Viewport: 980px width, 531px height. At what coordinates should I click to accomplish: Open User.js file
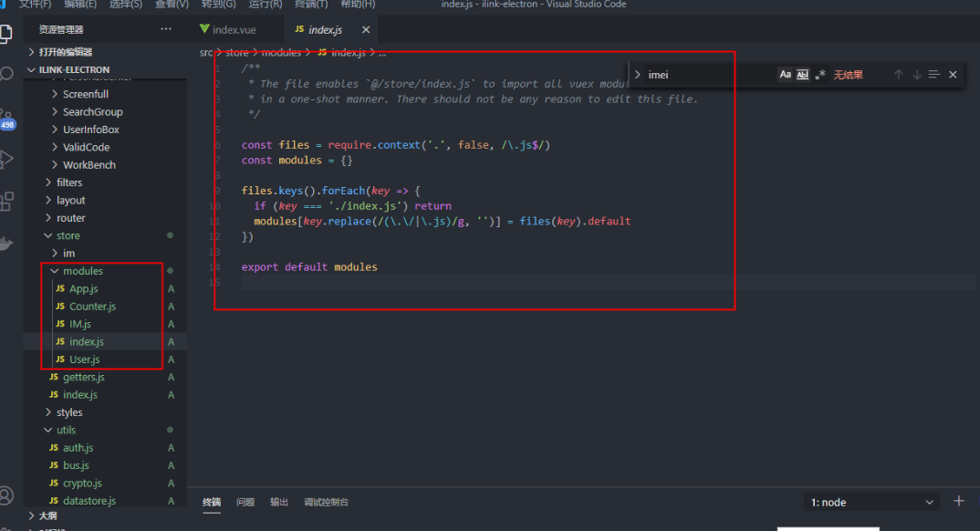(x=105, y=359)
